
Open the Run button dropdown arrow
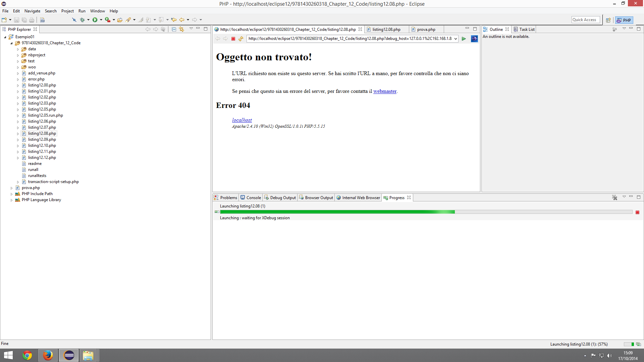101,20
